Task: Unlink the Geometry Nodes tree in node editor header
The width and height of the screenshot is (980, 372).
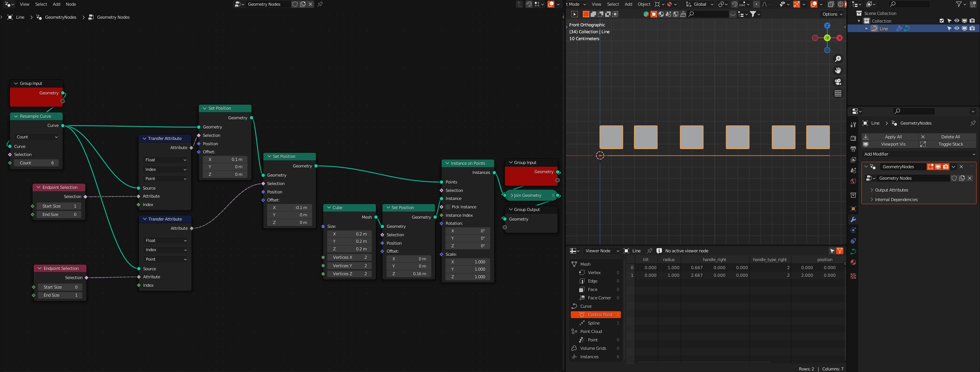Action: click(310, 4)
